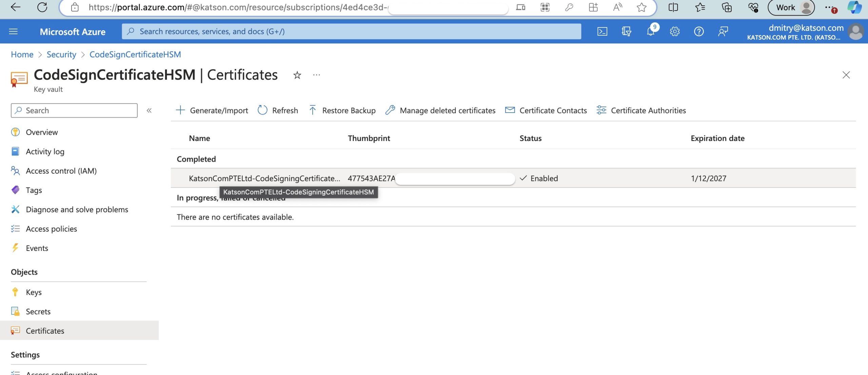Open more options ellipsis beside title
This screenshot has width=868, height=375.
[316, 75]
